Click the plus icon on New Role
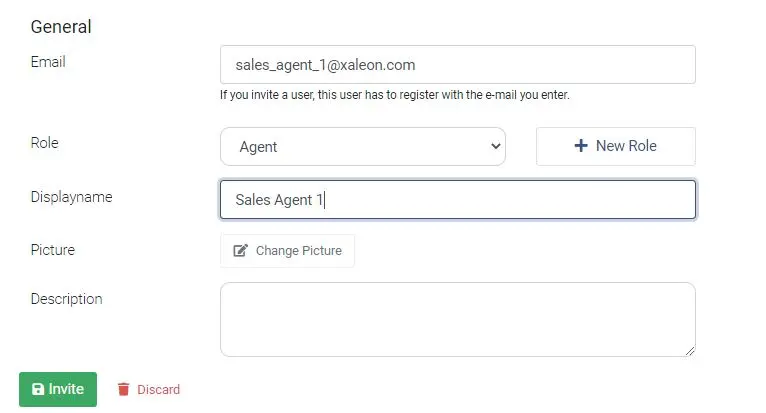766x413 pixels. click(x=580, y=146)
